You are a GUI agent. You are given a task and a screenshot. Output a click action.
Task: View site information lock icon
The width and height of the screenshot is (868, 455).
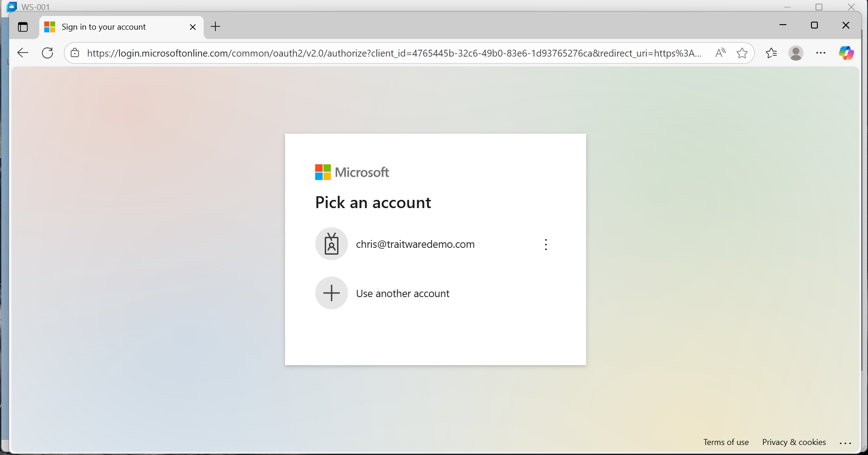coord(75,53)
